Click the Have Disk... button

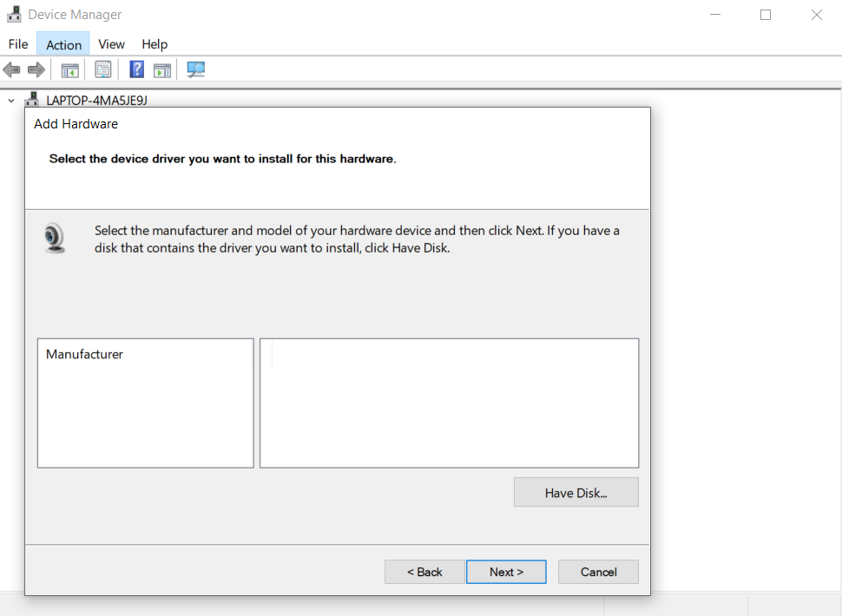click(576, 493)
